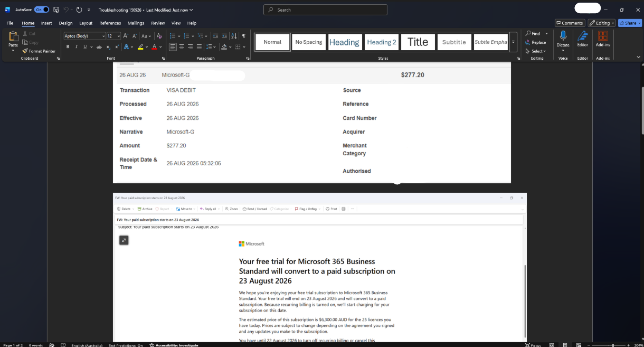644x347 pixels.
Task: Insert a bulleted list
Action: click(x=173, y=36)
